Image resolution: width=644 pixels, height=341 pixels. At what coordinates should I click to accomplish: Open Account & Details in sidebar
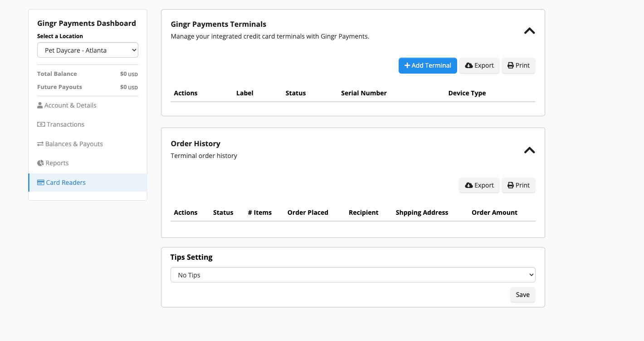click(67, 105)
